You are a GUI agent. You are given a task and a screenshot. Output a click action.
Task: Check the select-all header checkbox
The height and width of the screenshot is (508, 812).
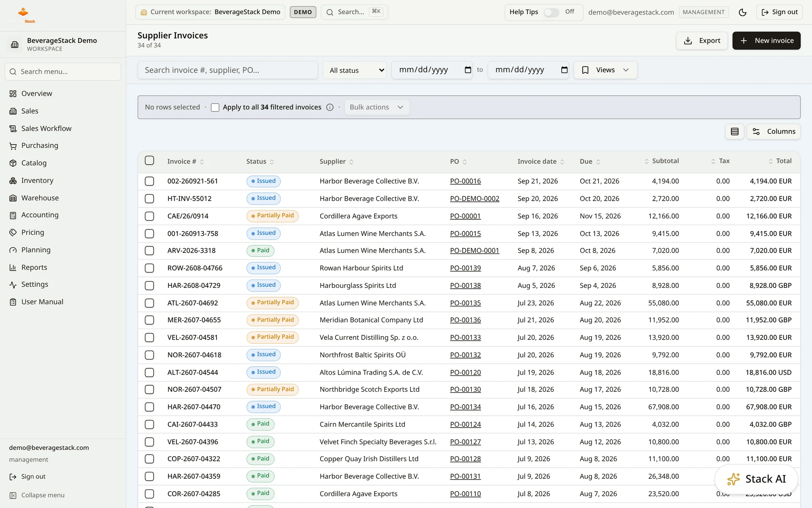click(149, 160)
